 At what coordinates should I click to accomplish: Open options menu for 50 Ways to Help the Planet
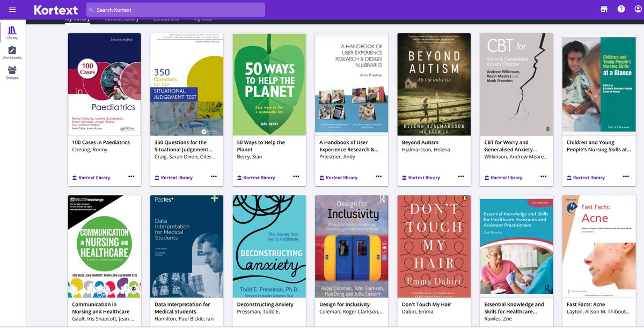tap(296, 177)
